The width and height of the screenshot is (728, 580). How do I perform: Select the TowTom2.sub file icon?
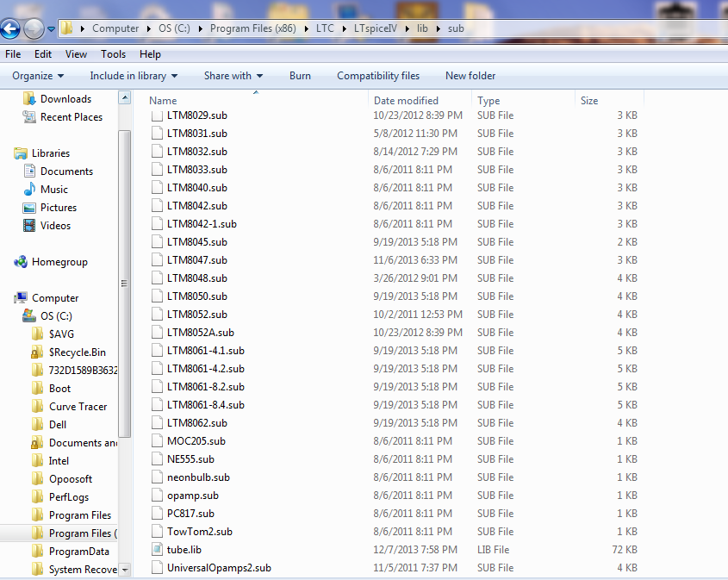pos(157,531)
